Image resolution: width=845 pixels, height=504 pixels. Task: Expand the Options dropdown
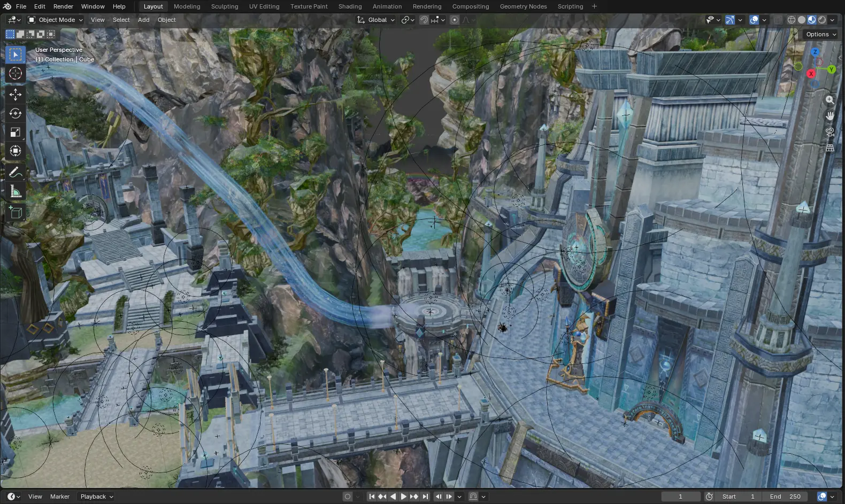coord(821,34)
